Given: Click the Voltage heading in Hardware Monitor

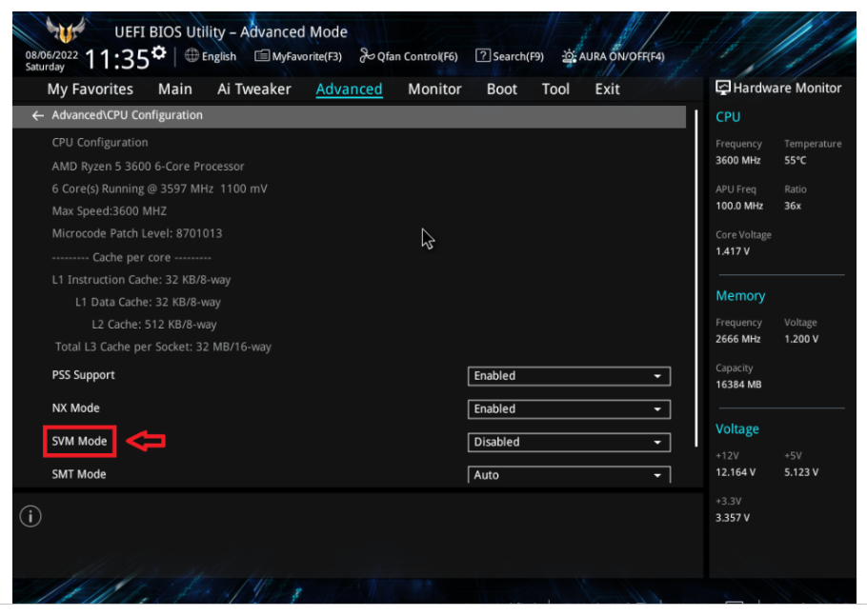Looking at the screenshot, I should click(x=737, y=428).
